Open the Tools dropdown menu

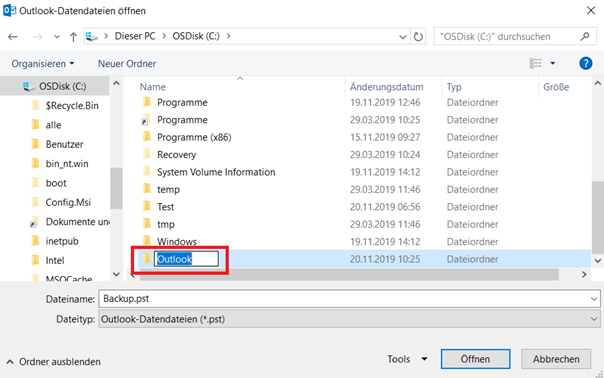(x=407, y=359)
